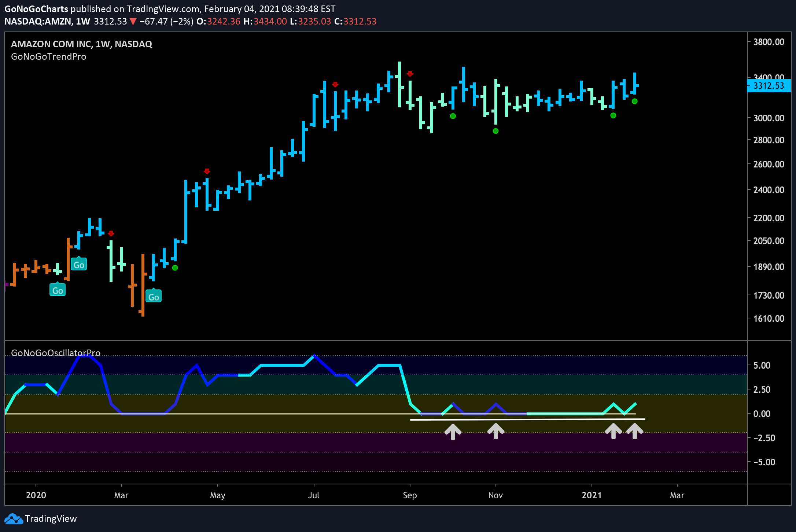Screen dimensions: 796x532
Task: Click the green dot at November start
Action: [x=495, y=131]
